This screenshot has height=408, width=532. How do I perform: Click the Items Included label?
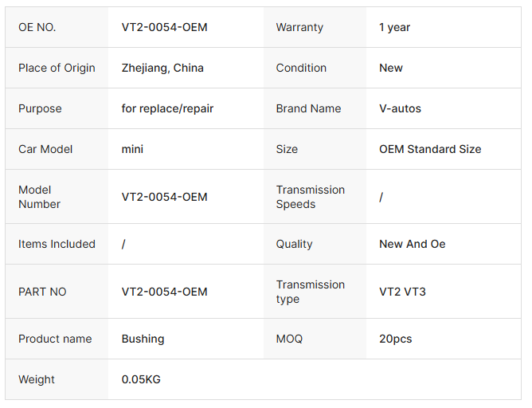click(57, 244)
